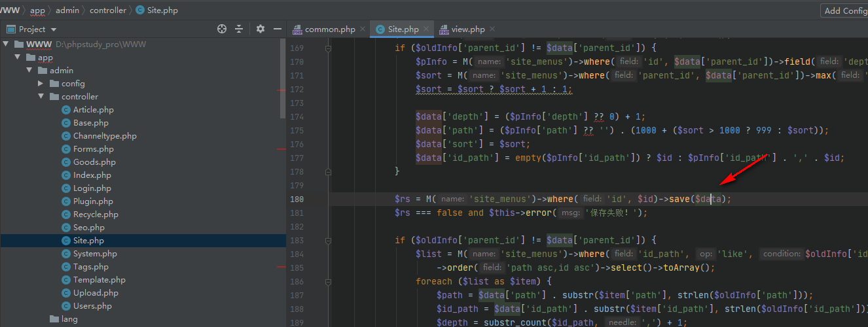Click the fold end marker at line 178
Screen dimensions: 868x327
click(328, 171)
